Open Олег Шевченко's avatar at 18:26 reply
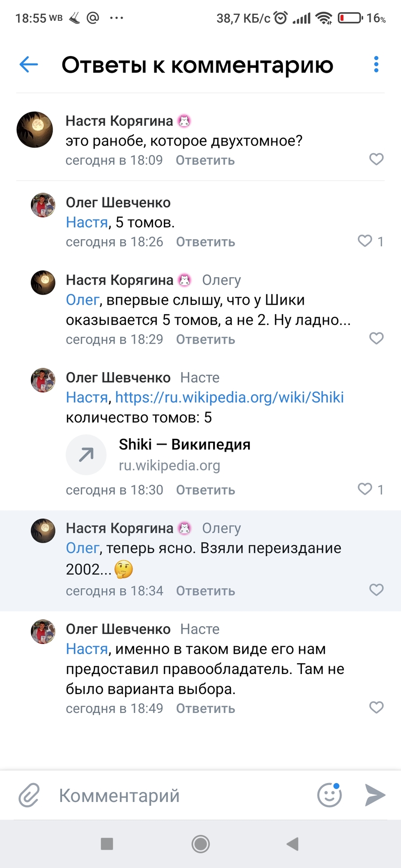The image size is (401, 868). click(x=43, y=205)
